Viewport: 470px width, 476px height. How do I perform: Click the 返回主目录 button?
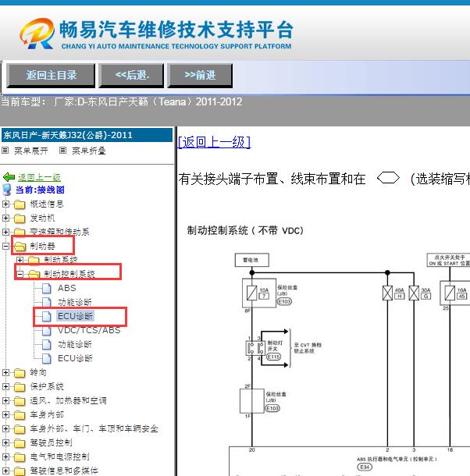[51, 75]
